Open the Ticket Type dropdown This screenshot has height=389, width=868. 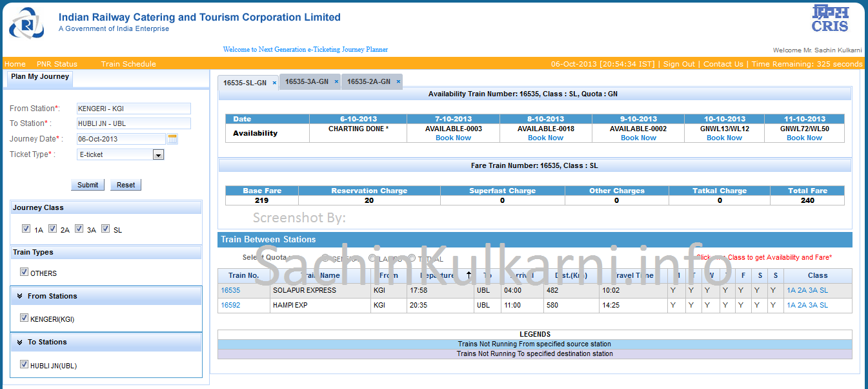coord(158,155)
